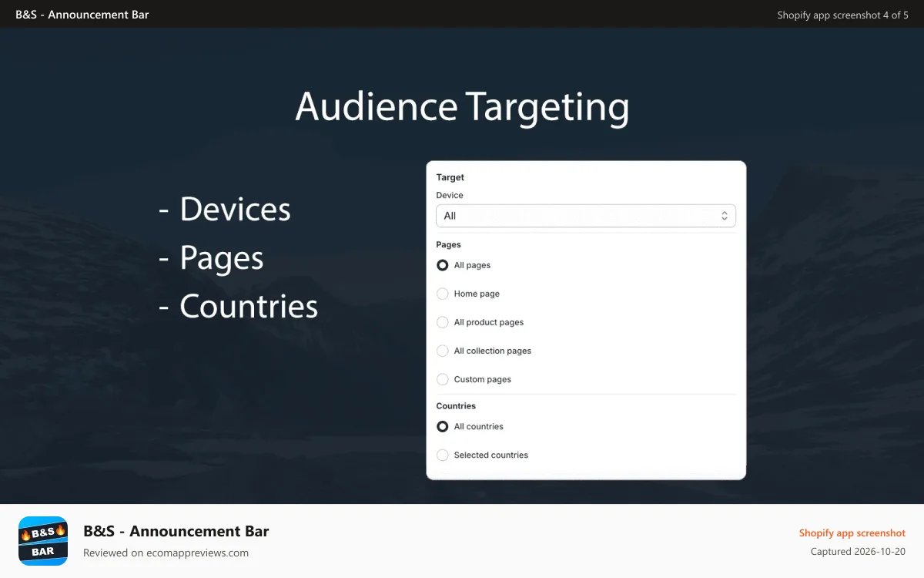This screenshot has width=924, height=578.
Task: Click the Device field label
Action: 450,195
